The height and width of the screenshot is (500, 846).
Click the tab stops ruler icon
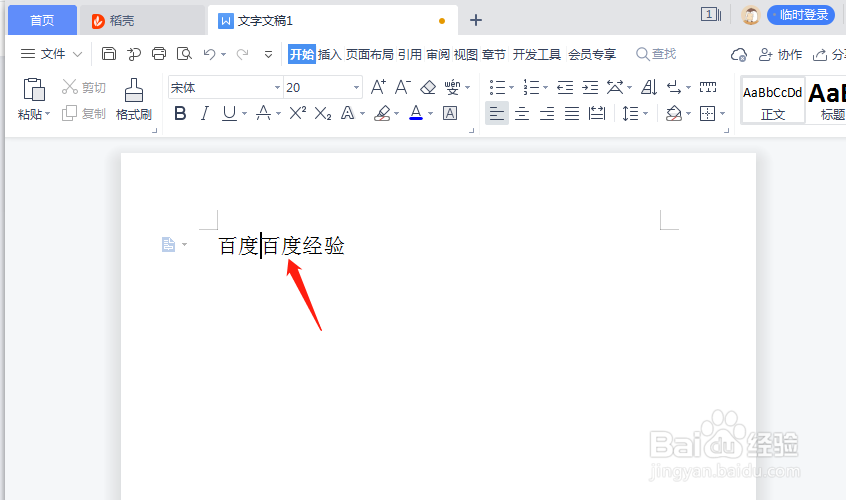(x=708, y=87)
